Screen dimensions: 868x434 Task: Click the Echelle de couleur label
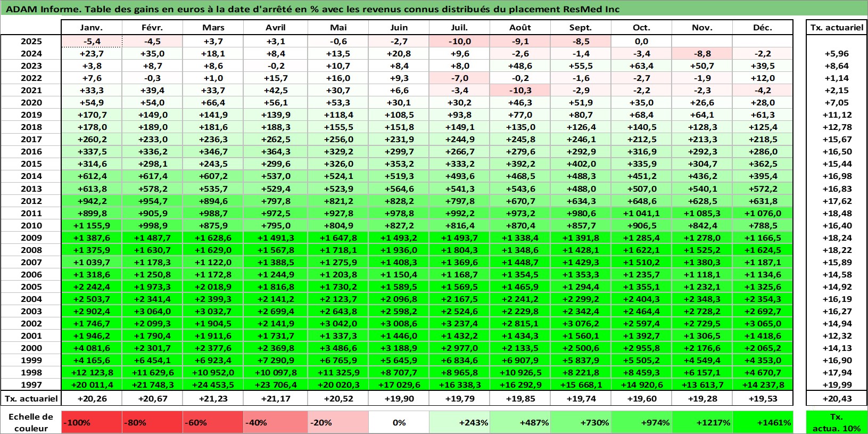[x=31, y=422]
